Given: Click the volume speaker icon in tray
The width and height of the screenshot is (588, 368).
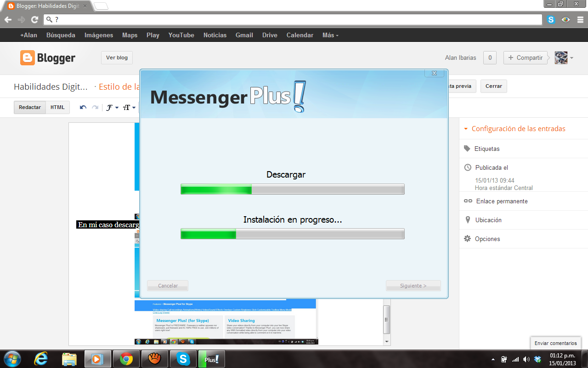Looking at the screenshot, I should click(x=526, y=359).
